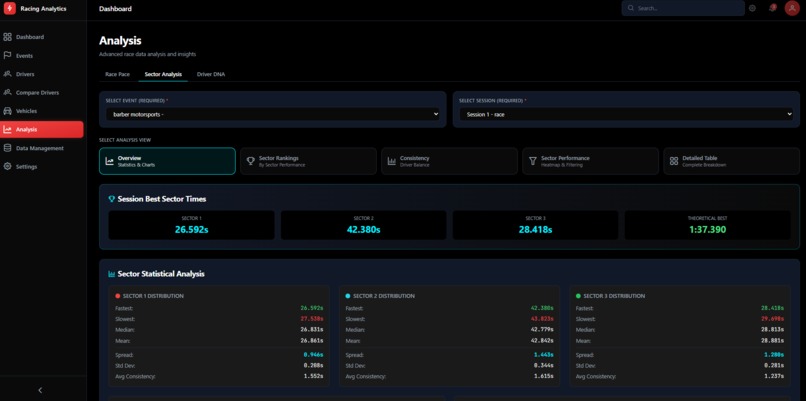
Task: Open the user profile avatar
Action: click(792, 8)
